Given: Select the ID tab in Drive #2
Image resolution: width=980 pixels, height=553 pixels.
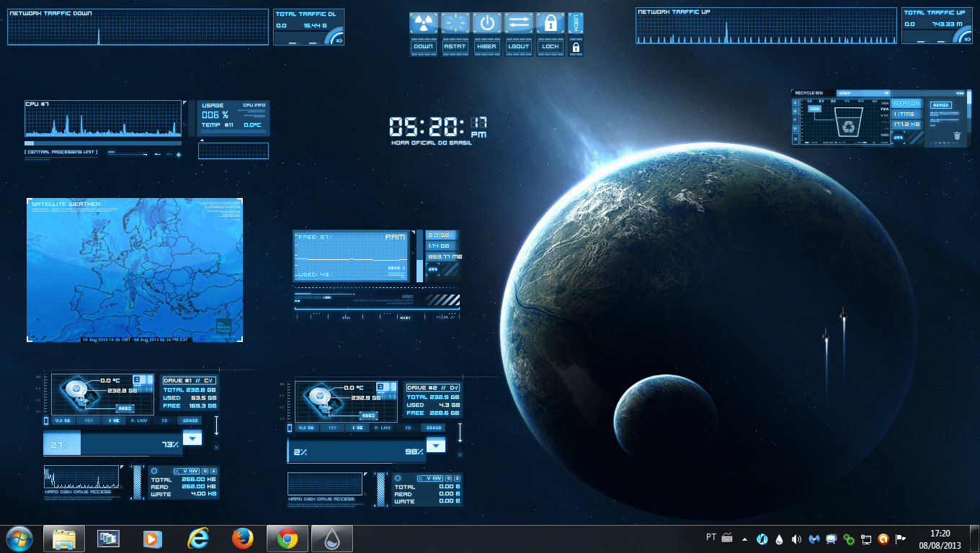Looking at the screenshot, I should click(x=408, y=428).
